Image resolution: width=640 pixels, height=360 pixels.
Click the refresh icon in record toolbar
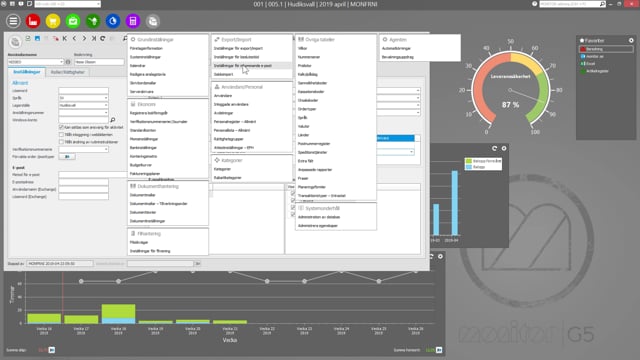pyautogui.click(x=103, y=38)
